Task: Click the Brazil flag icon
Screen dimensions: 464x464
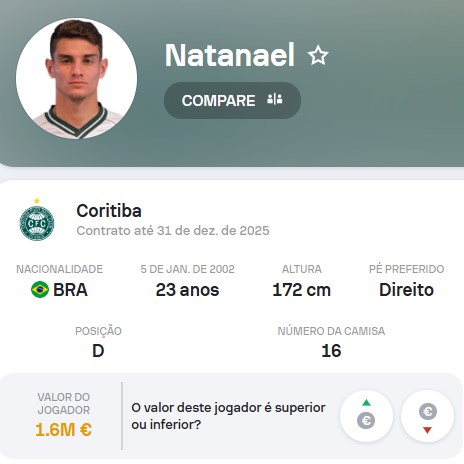Action: (40, 289)
